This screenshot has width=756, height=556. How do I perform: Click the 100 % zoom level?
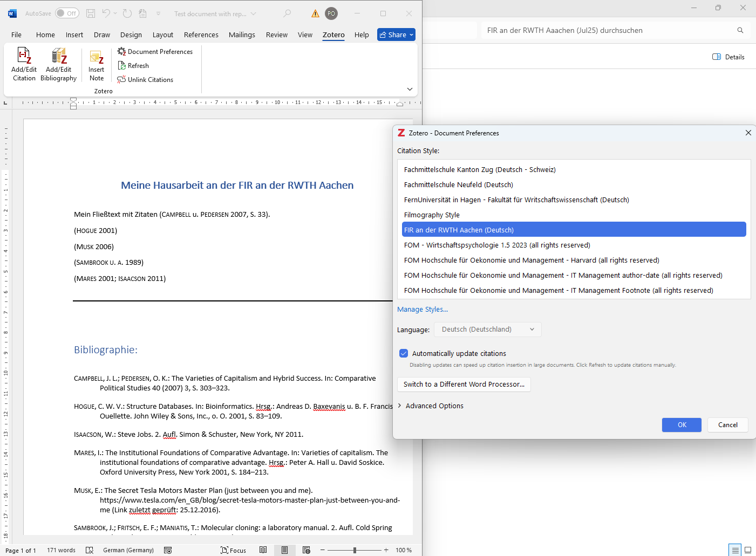pyautogui.click(x=404, y=550)
